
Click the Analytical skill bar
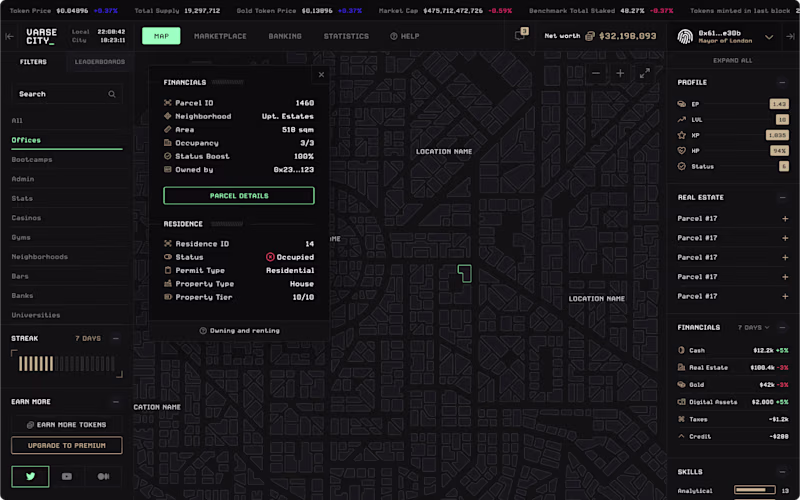(755, 490)
